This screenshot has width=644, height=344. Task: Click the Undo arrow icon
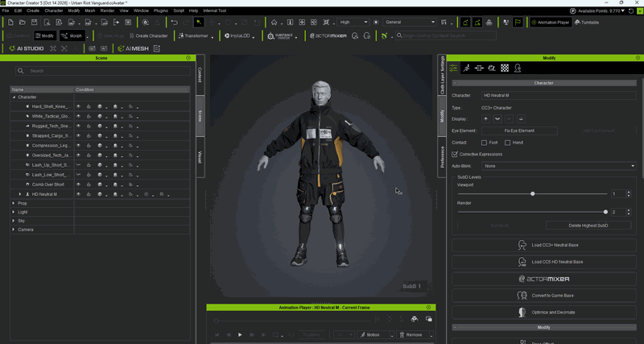(175, 23)
